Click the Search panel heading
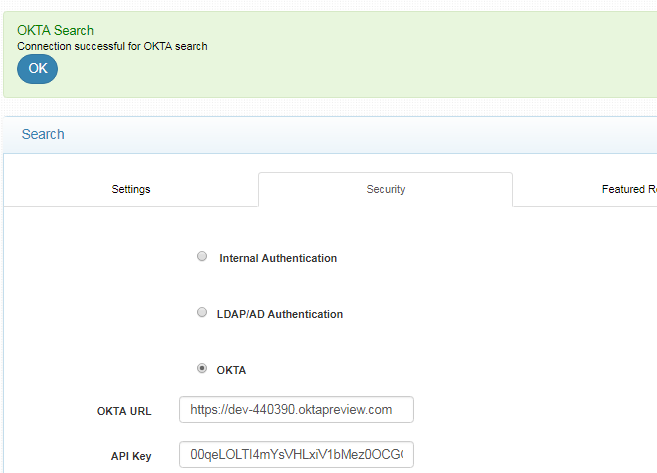This screenshot has height=473, width=657. pyautogui.click(x=43, y=134)
